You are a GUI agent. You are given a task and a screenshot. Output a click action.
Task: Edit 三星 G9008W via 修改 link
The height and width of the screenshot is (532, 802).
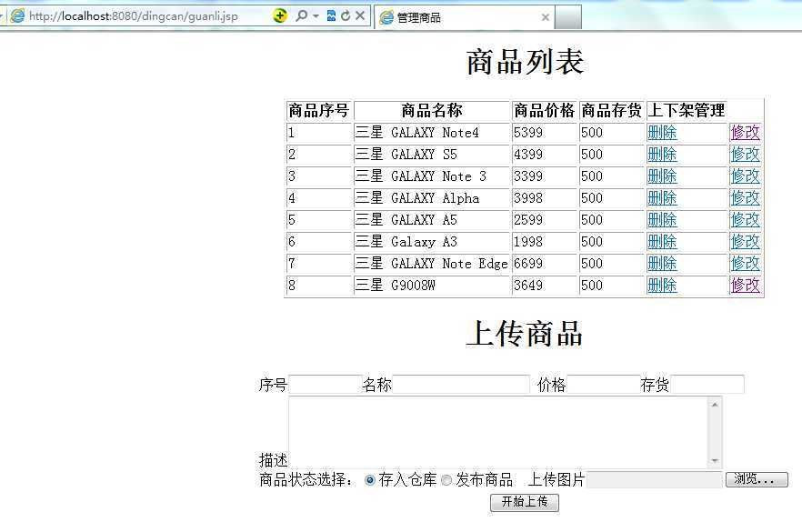pos(746,285)
